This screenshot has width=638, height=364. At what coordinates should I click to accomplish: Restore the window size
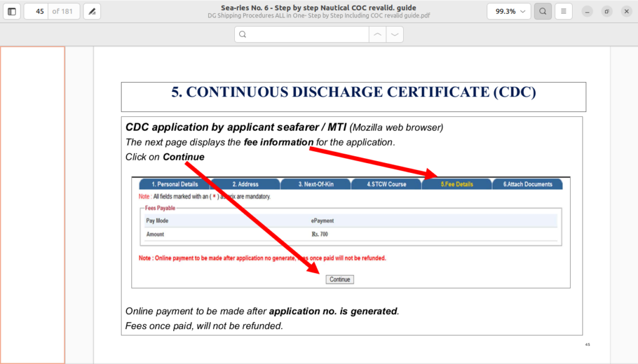click(607, 11)
